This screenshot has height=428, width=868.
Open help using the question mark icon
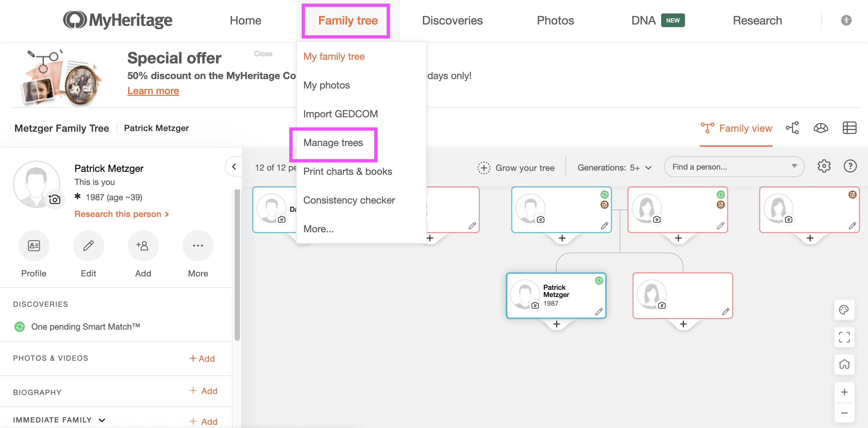tap(850, 166)
